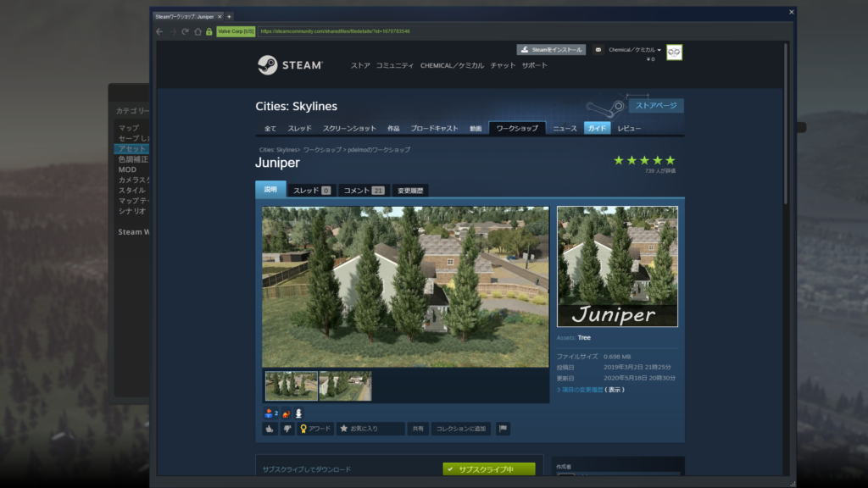Expand the Chemical/ケミカル account dropdown
The height and width of the screenshot is (488, 868).
(634, 50)
